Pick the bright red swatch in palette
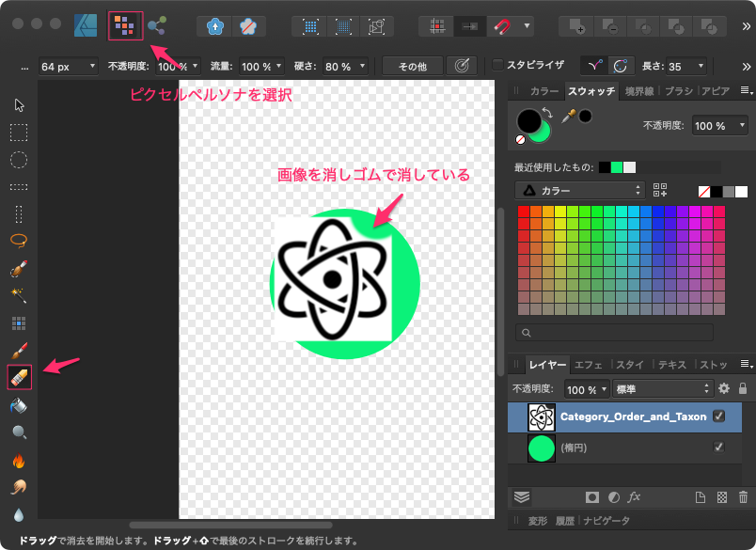Screen dimensions: 756x550 tap(524, 212)
